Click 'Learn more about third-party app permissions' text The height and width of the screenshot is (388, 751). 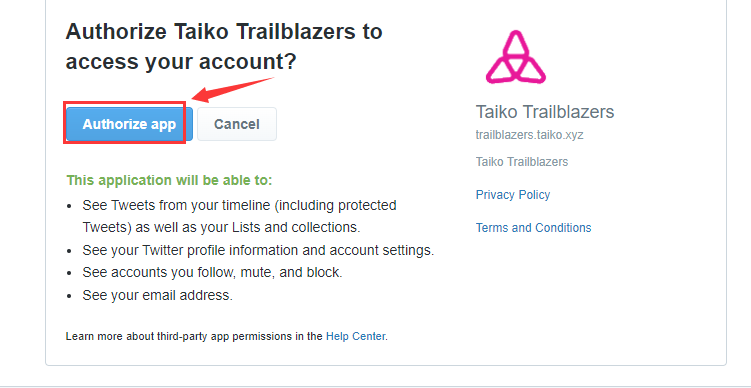pos(193,336)
